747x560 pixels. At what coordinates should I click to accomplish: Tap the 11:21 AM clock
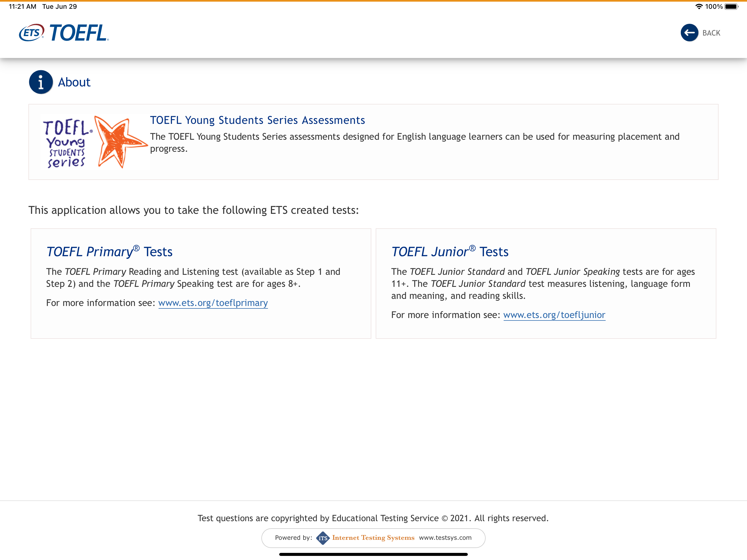pyautogui.click(x=22, y=6)
